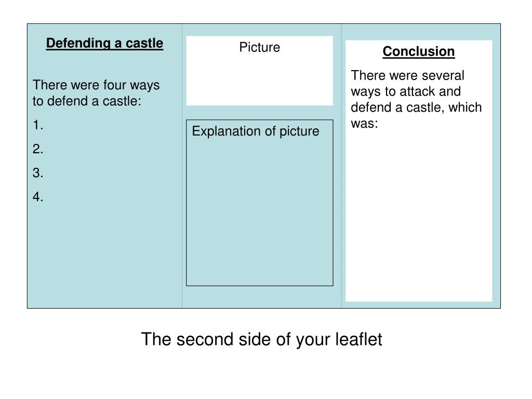Select the white Picture placeholder box

coord(260,71)
